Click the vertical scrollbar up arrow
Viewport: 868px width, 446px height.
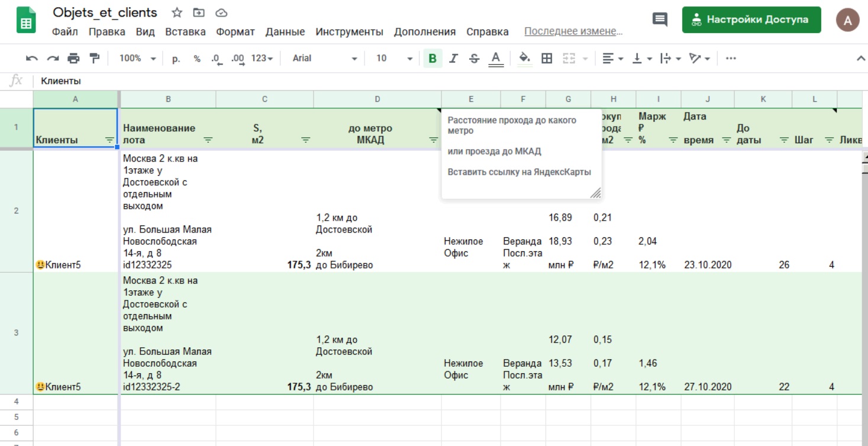click(864, 157)
